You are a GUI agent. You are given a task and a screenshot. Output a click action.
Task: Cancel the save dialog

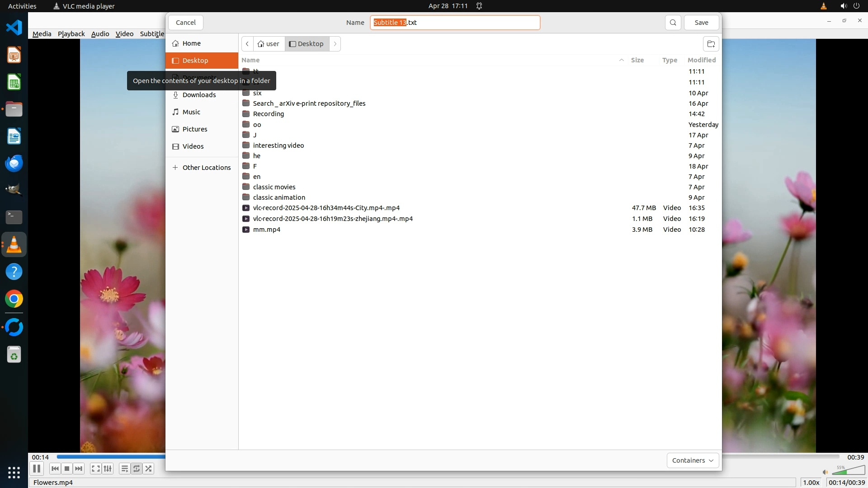coord(185,23)
